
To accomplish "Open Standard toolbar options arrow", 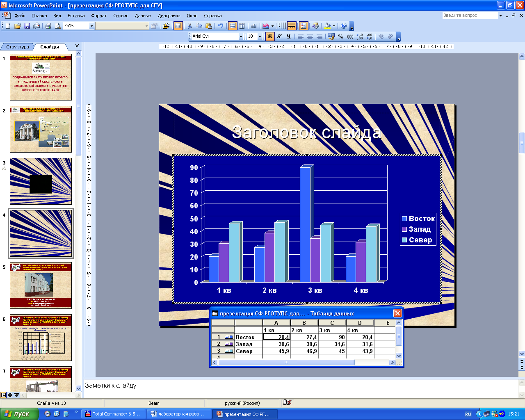I will click(x=352, y=27).
